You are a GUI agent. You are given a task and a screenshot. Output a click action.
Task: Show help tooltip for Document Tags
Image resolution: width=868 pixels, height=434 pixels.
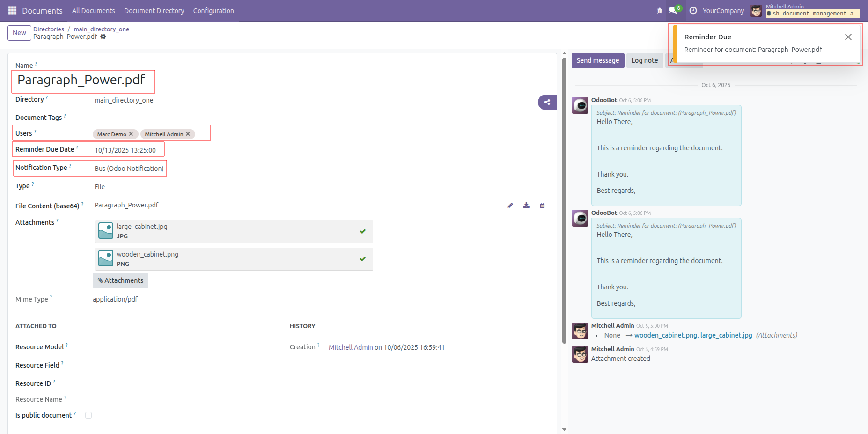tap(65, 115)
